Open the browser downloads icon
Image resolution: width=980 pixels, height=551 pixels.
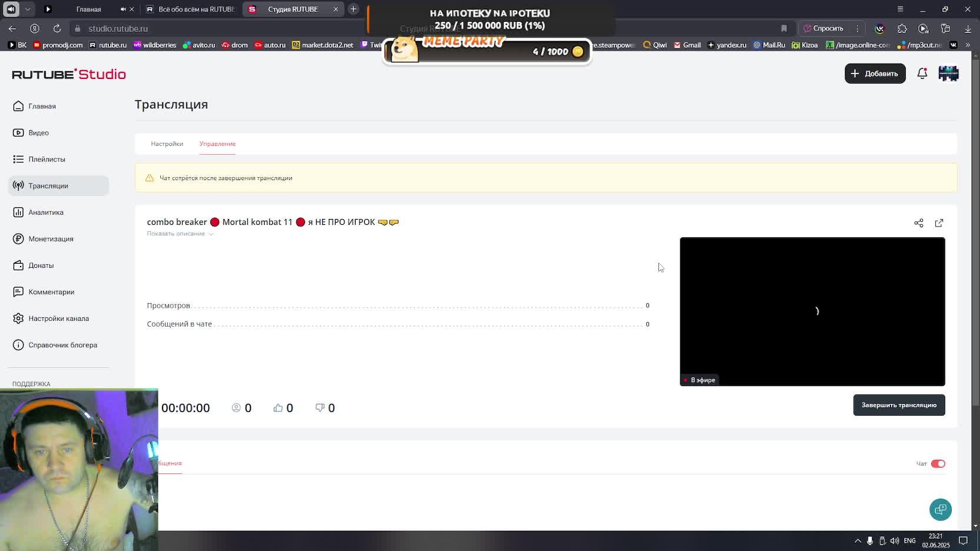click(x=968, y=28)
